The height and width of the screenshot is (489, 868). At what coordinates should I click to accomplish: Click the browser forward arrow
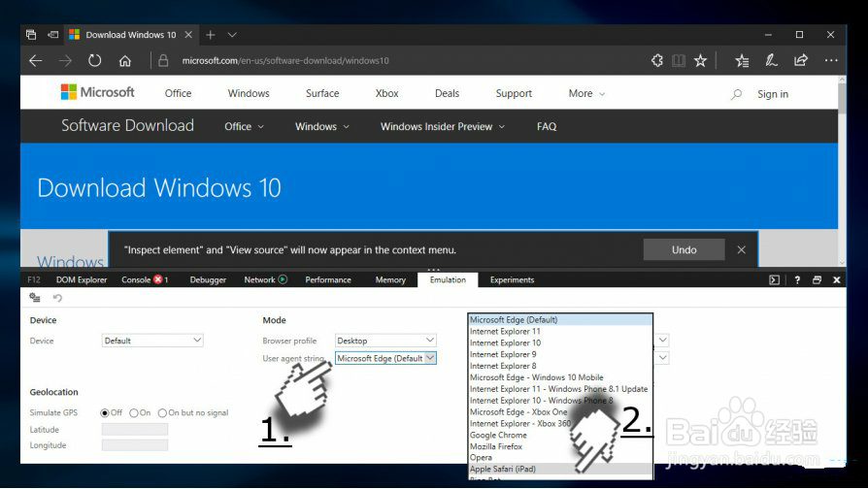[x=65, y=61]
